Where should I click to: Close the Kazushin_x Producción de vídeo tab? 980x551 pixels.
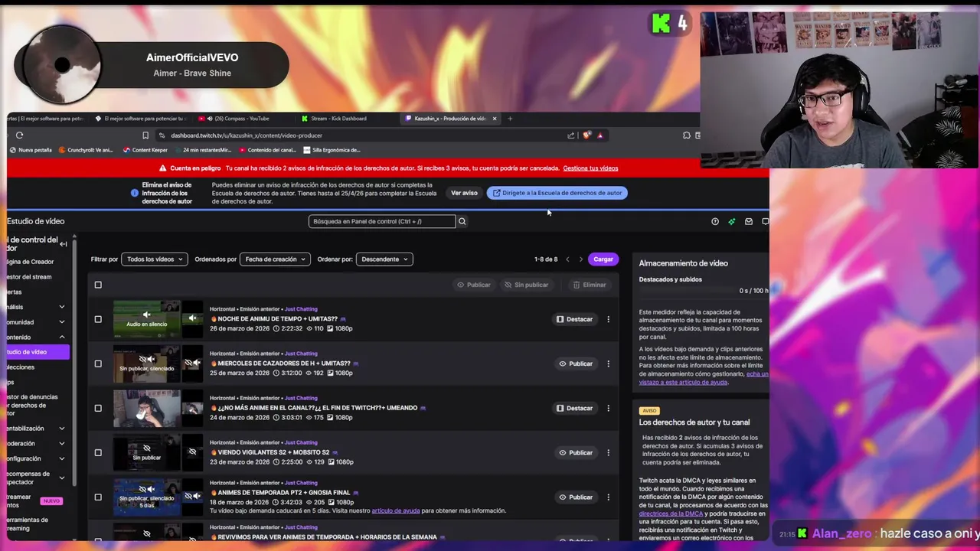495,119
